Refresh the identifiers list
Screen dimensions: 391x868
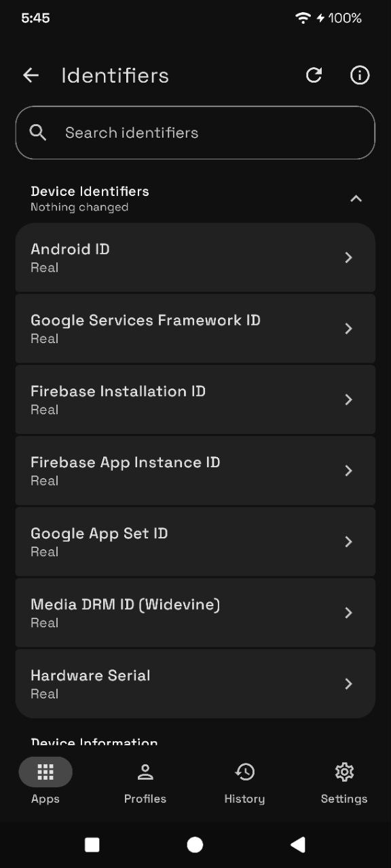pos(314,75)
